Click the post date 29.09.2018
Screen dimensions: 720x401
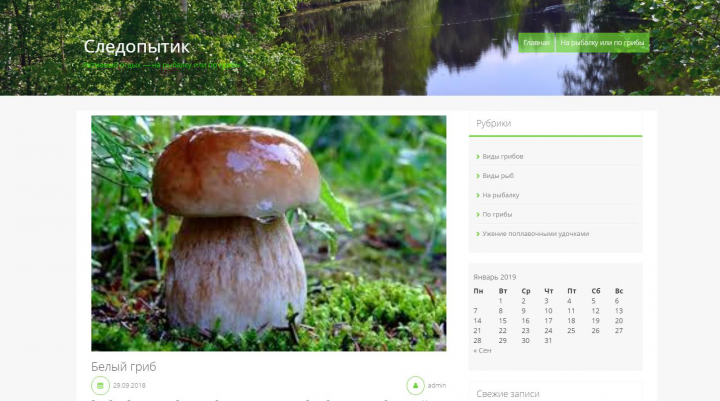129,385
